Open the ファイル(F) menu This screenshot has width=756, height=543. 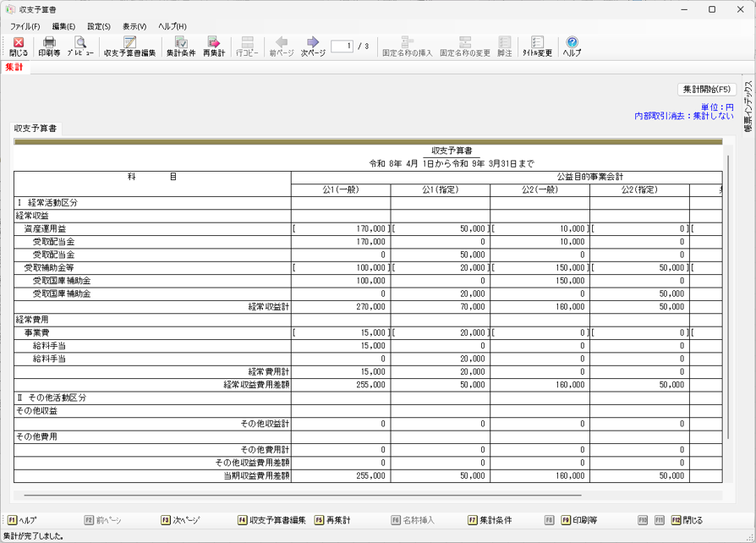[x=25, y=26]
